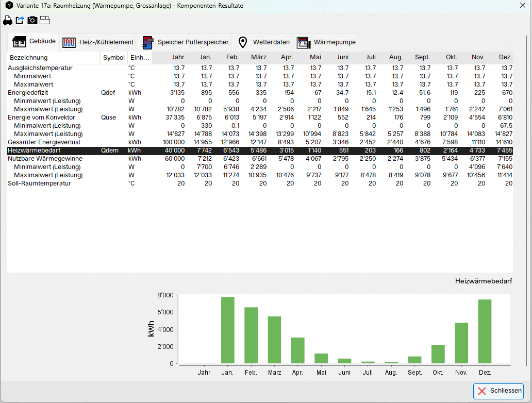Click the Schliessen button
Viewport: 532px width, 403px height.
click(499, 391)
